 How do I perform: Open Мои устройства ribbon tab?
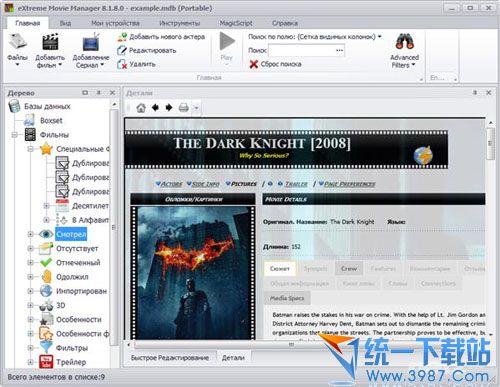coord(115,23)
